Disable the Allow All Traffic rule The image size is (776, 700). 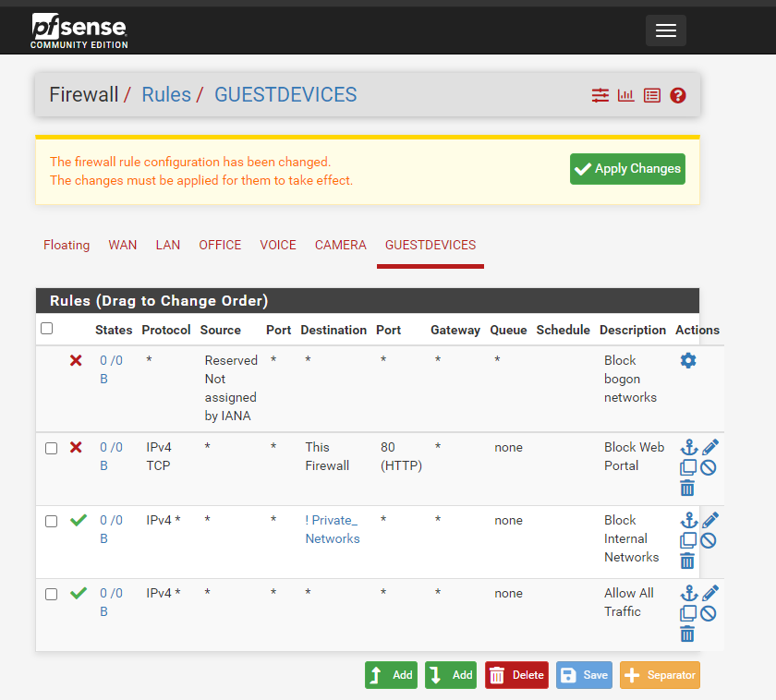click(709, 614)
